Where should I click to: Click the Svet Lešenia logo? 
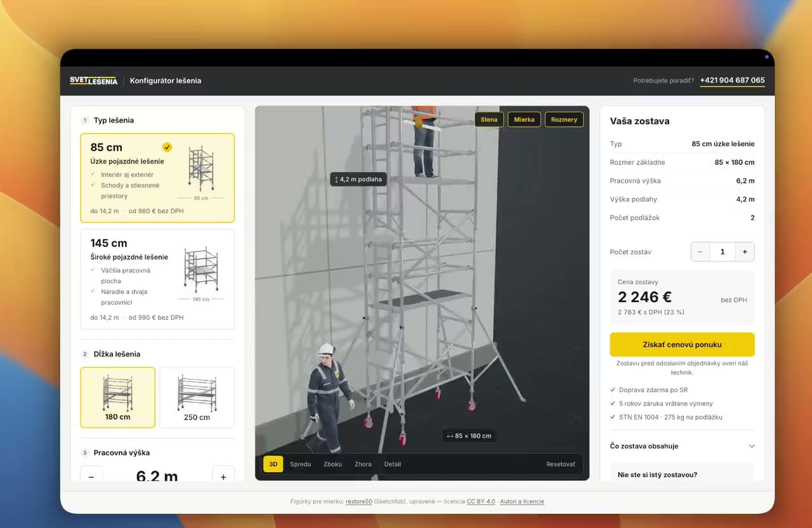coord(93,81)
